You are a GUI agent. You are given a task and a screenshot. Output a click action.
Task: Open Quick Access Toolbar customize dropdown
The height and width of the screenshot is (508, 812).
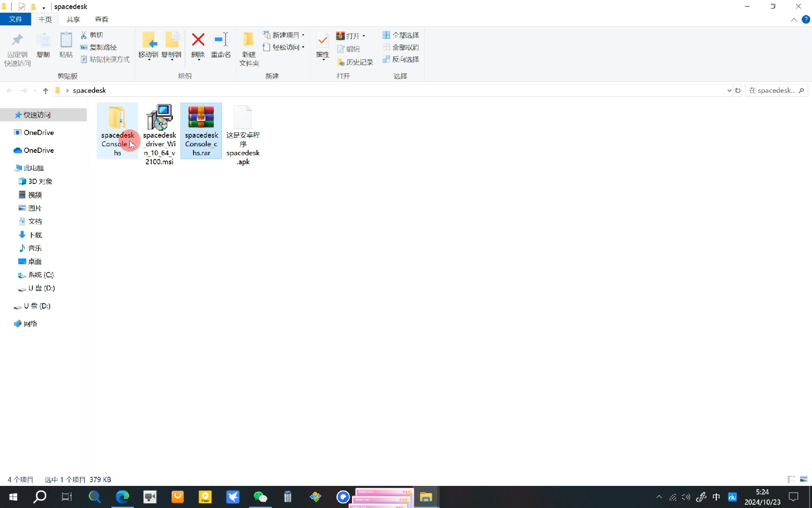coord(44,8)
